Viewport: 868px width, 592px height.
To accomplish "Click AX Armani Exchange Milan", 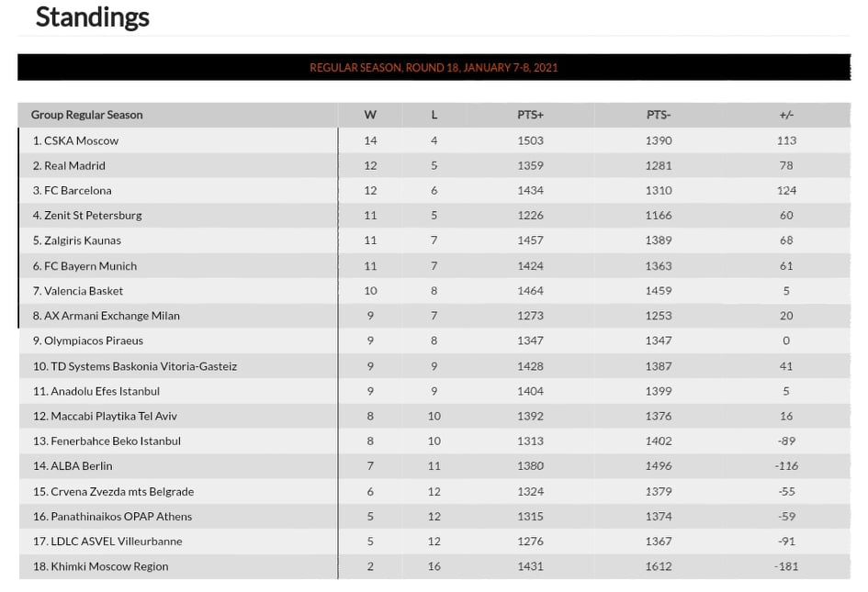I will pyautogui.click(x=112, y=316).
